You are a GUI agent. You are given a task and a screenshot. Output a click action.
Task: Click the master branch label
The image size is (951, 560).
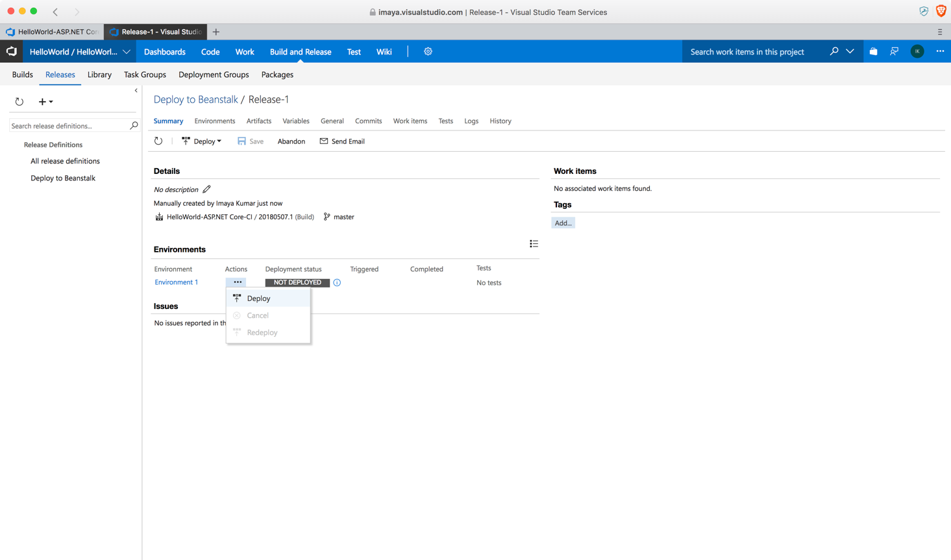[343, 217]
